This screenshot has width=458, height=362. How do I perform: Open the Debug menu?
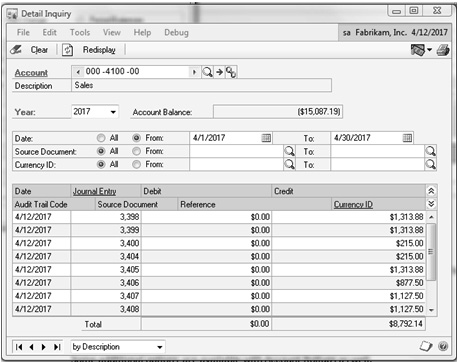click(176, 32)
